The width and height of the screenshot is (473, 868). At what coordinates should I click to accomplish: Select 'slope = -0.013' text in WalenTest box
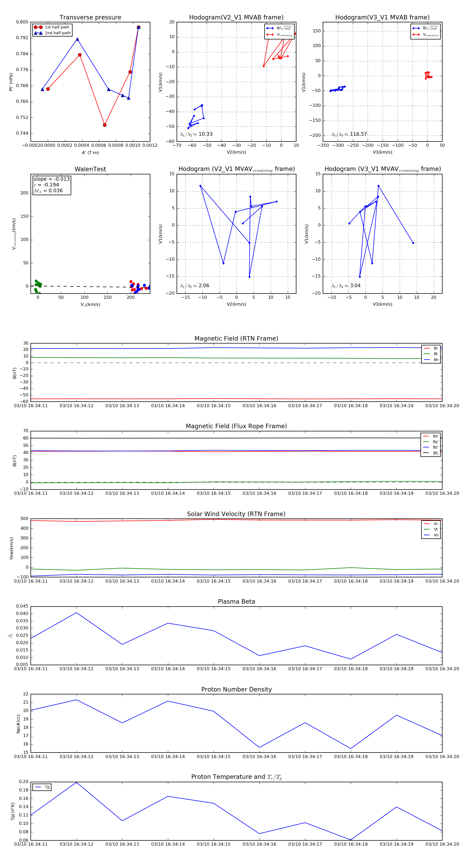pyautogui.click(x=52, y=179)
